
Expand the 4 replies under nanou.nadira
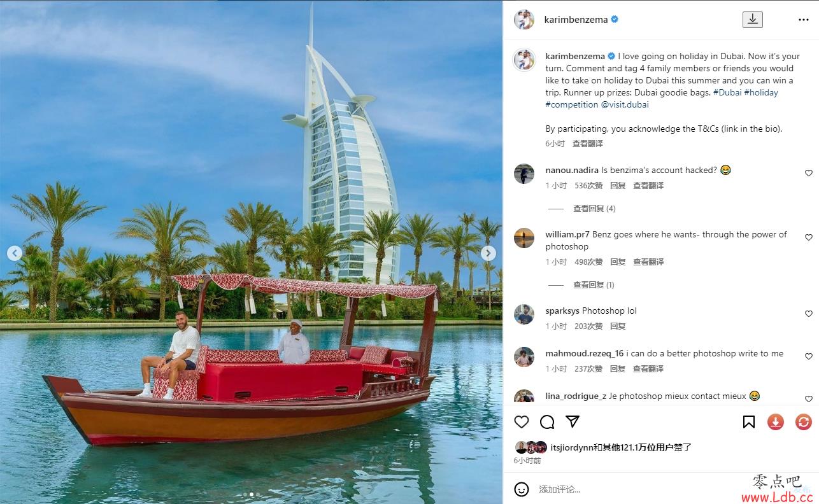[594, 209]
